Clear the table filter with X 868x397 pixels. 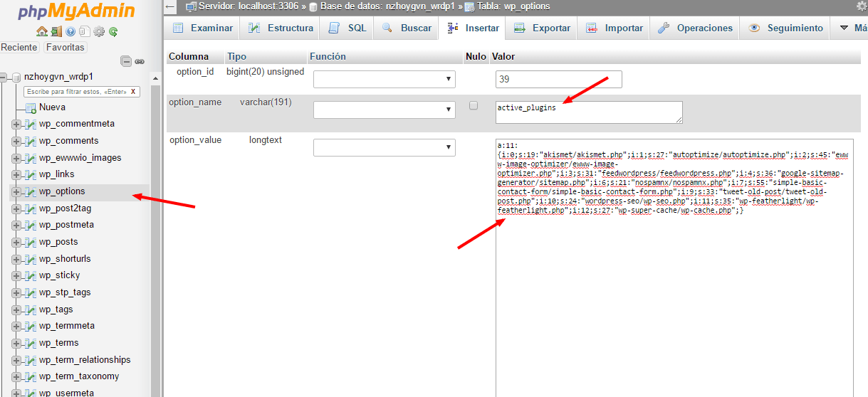pyautogui.click(x=133, y=92)
